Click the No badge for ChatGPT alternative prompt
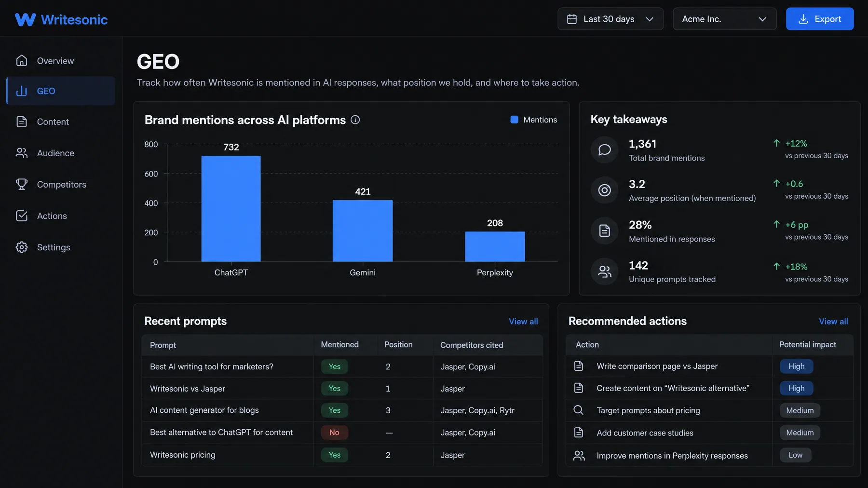The image size is (868, 488). pyautogui.click(x=335, y=433)
